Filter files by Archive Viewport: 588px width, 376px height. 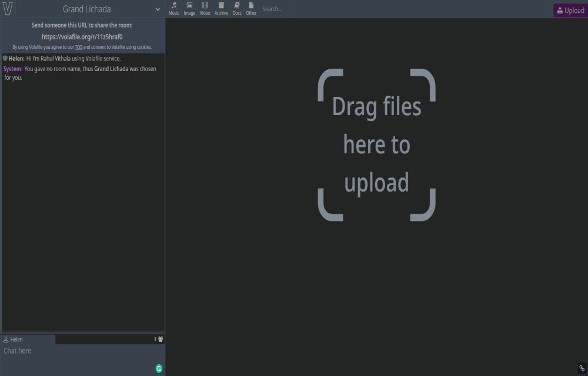[x=221, y=9]
